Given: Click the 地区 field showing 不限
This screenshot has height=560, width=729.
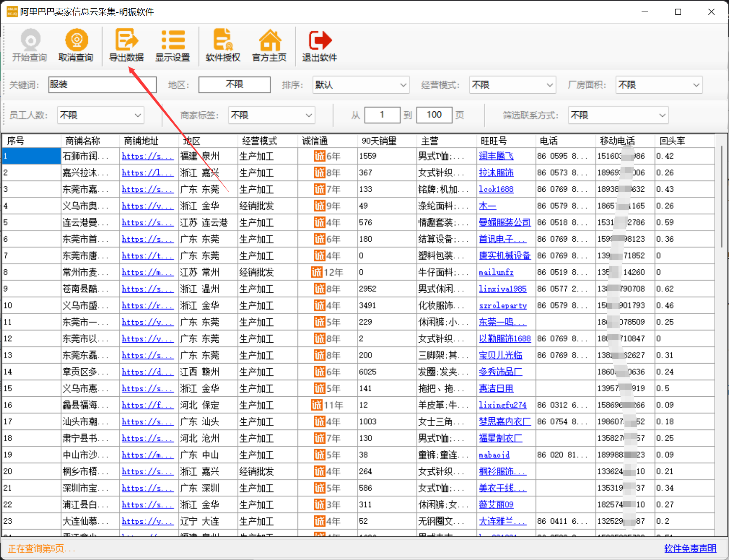Looking at the screenshot, I should (234, 85).
